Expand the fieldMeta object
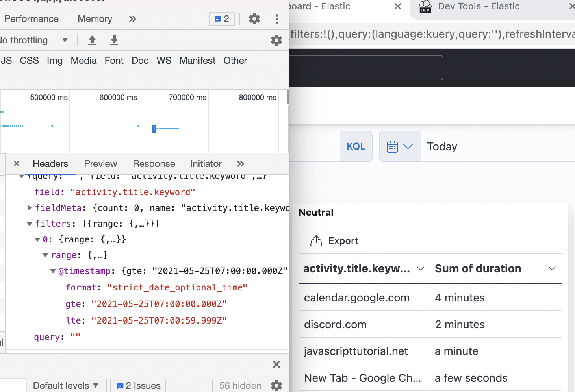Viewport: 575px width, 392px height. (x=29, y=208)
